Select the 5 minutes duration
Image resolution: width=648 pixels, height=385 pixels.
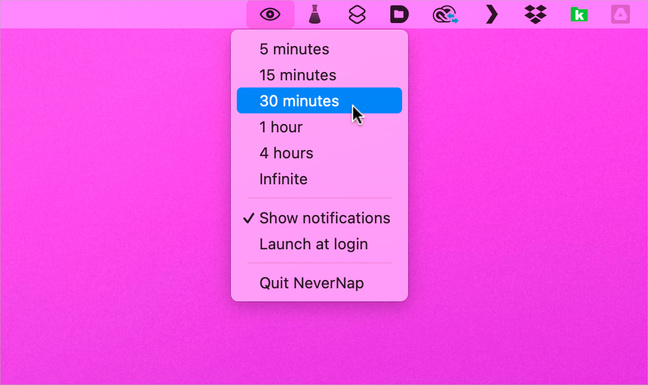click(x=319, y=49)
